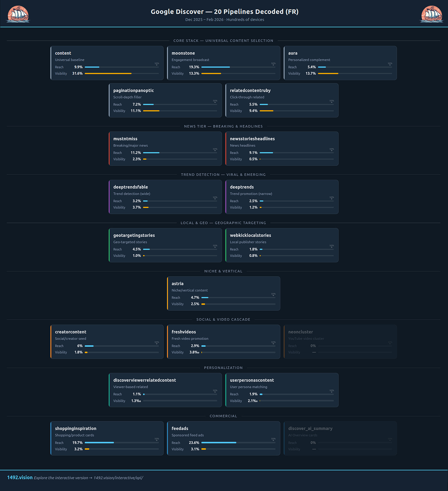
Task: Click the 'Trend promotion (narrow)' description
Action: pyautogui.click(x=251, y=194)
